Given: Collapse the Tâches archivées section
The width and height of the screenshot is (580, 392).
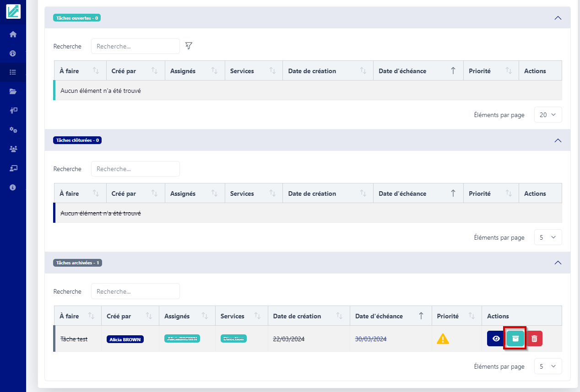Looking at the screenshot, I should (x=558, y=263).
